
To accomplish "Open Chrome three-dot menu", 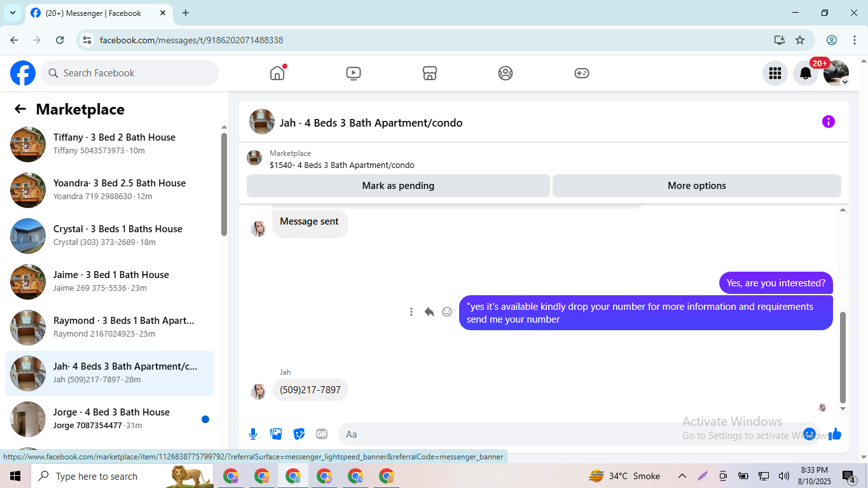I will pyautogui.click(x=855, y=40).
